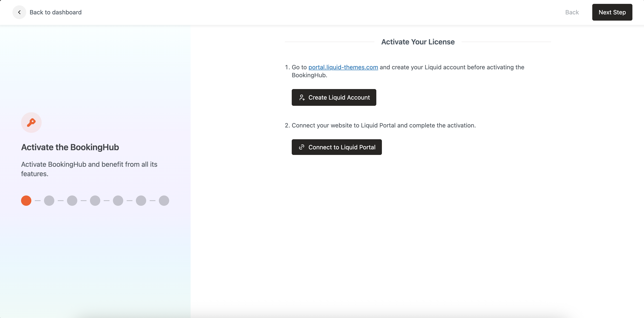Open portal.liquid-themes.com link
This screenshot has width=644, height=318.
tap(343, 67)
